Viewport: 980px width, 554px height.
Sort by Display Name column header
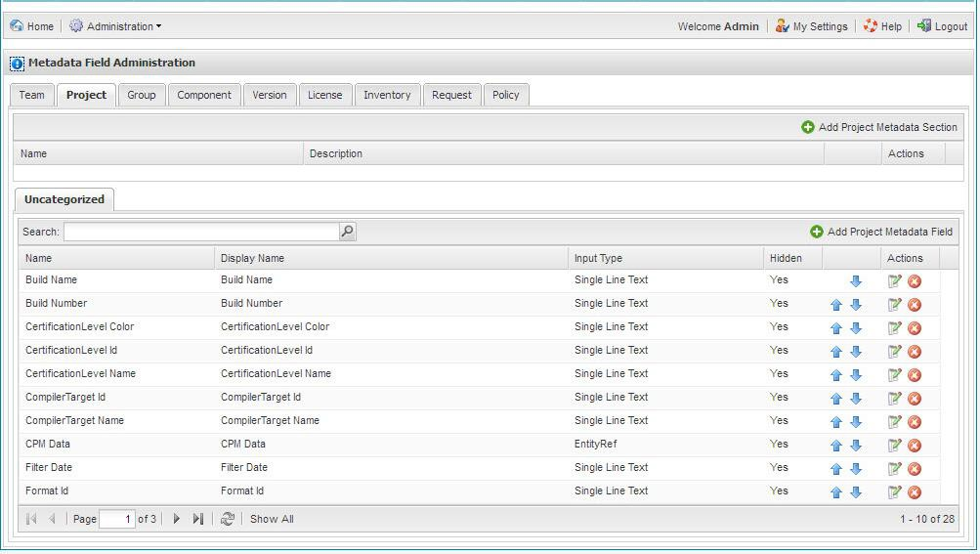[391, 258]
